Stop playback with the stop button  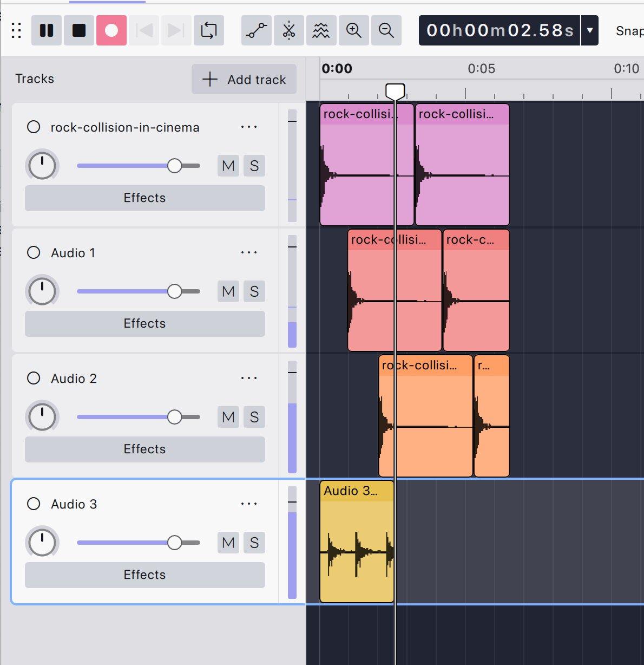tap(79, 30)
